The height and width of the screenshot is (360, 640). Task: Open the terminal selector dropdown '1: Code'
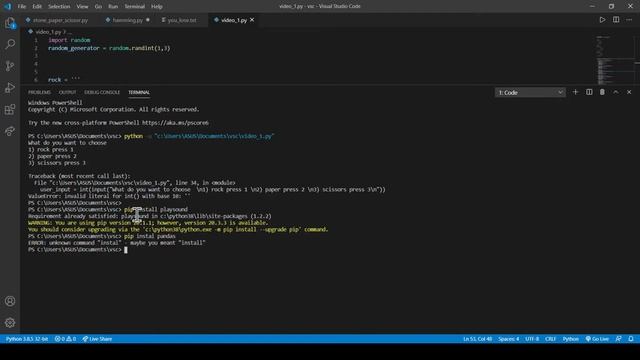[x=530, y=93]
